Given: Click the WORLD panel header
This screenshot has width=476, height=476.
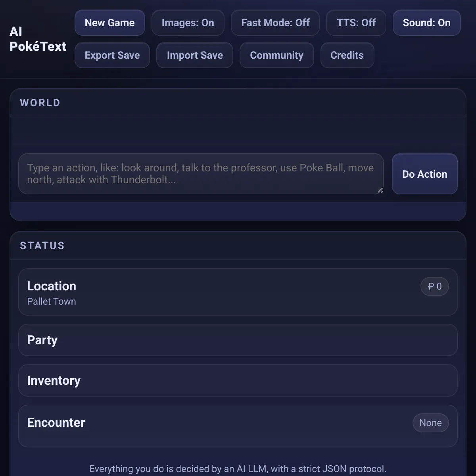Looking at the screenshot, I should click(x=40, y=103).
